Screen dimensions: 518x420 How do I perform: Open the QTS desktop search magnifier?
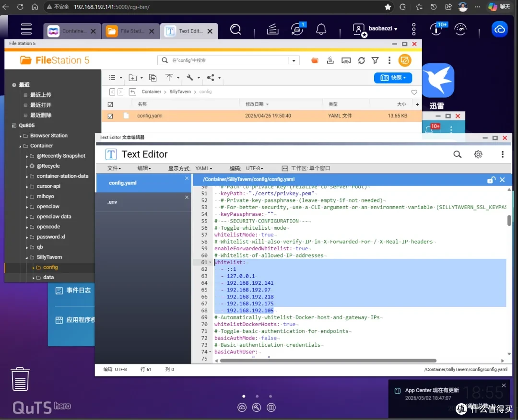point(235,30)
